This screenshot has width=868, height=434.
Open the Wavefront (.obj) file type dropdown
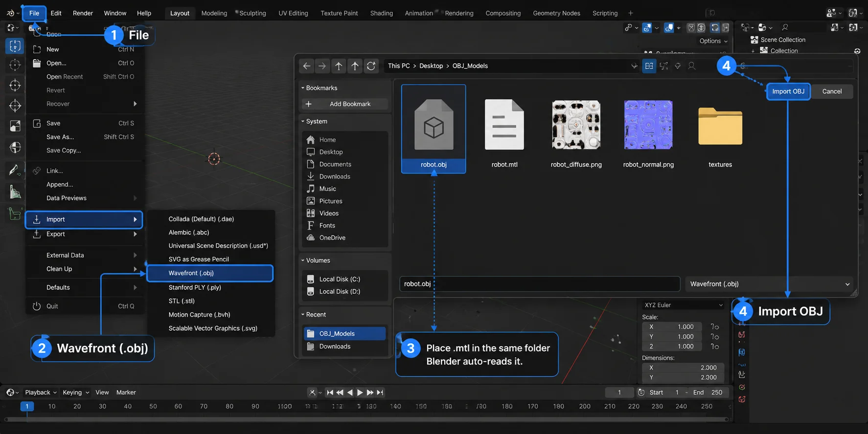click(769, 284)
